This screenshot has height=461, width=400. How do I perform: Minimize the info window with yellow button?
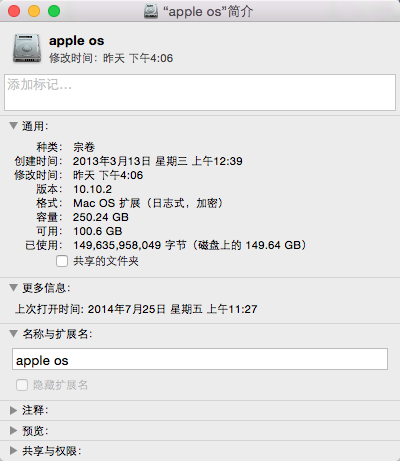tap(34, 11)
